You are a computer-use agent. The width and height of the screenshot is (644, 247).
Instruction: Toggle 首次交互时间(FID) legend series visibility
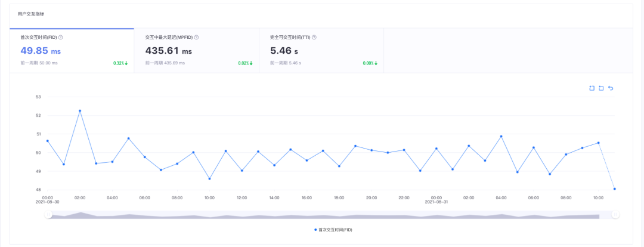(x=333, y=230)
